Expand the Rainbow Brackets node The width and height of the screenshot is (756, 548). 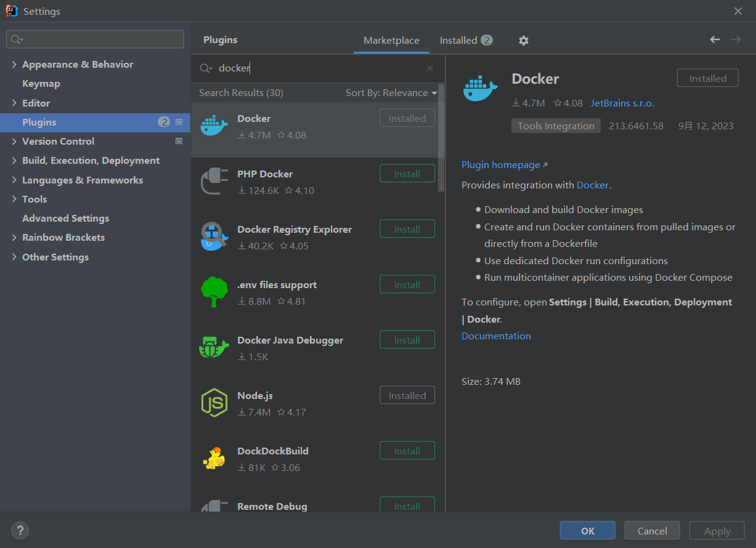pos(14,237)
